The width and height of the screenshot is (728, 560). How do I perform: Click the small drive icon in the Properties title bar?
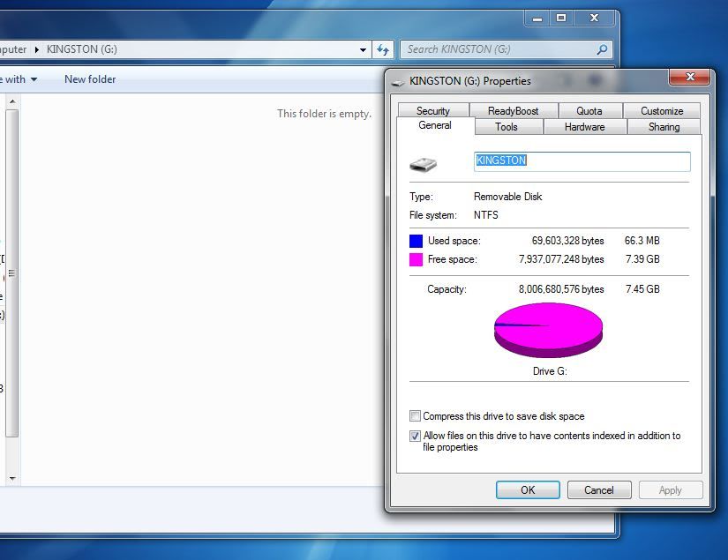coord(398,81)
